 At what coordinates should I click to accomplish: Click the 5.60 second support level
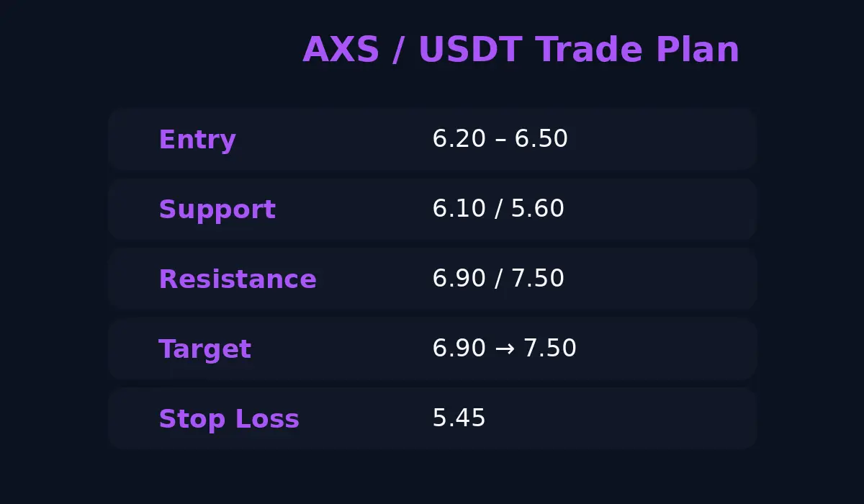pyautogui.click(x=538, y=209)
